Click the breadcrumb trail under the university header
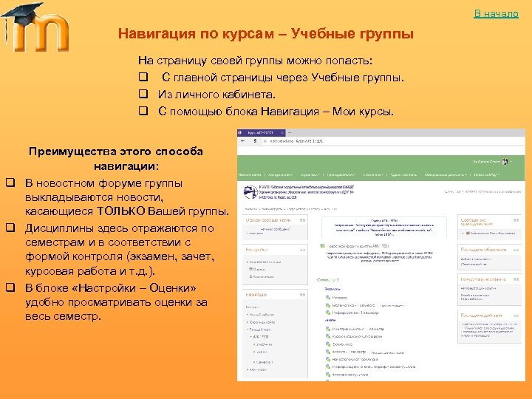Viewport: 532px width, 399px height. coord(291,208)
